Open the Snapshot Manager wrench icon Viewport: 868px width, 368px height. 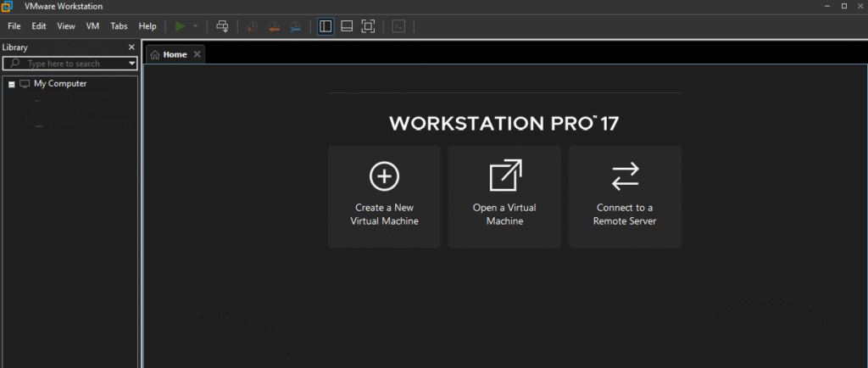coord(296,26)
